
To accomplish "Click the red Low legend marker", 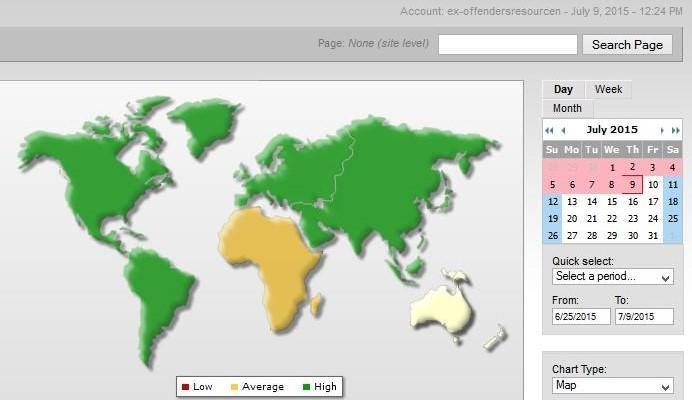I will click(x=185, y=387).
